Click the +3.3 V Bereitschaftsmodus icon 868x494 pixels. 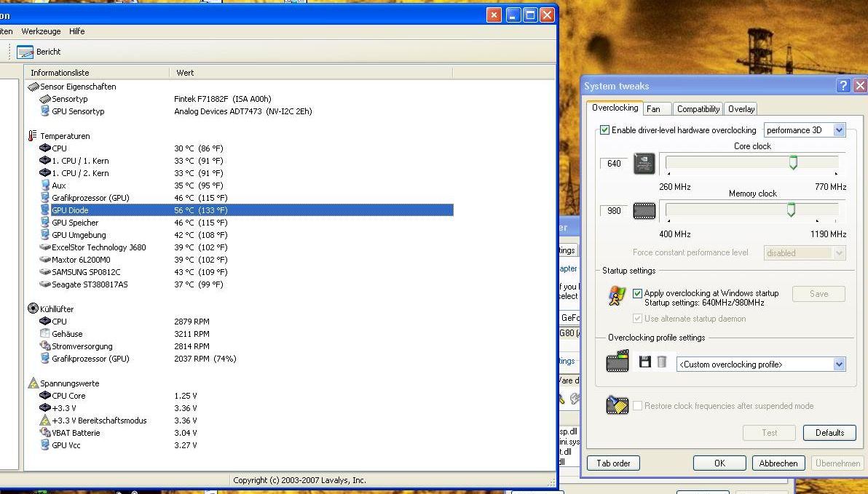45,421
